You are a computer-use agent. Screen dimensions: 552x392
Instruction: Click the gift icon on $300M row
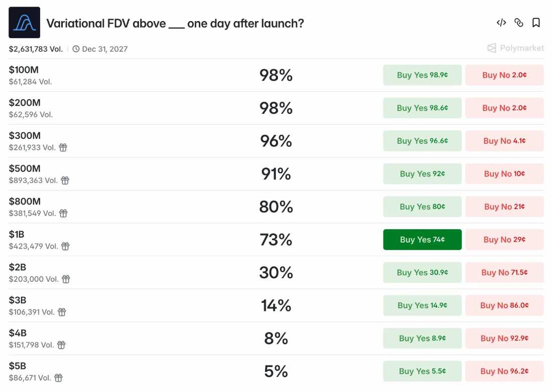[x=63, y=148]
